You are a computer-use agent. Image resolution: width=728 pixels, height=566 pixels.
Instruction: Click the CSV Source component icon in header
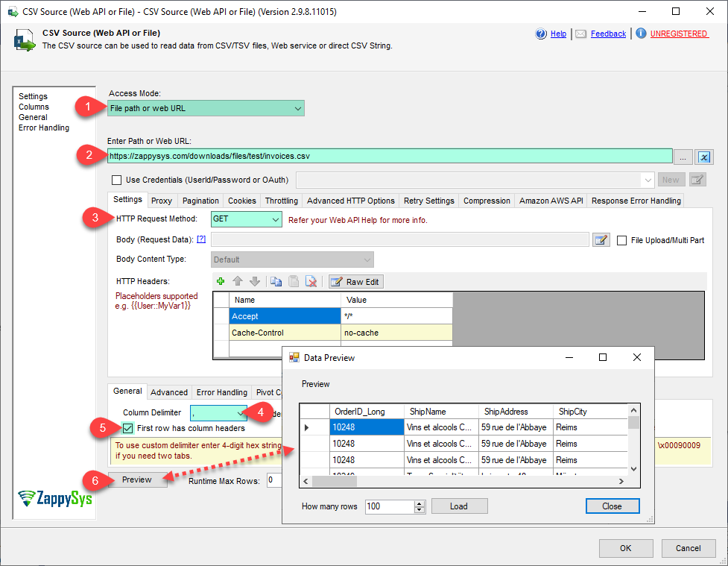25,40
